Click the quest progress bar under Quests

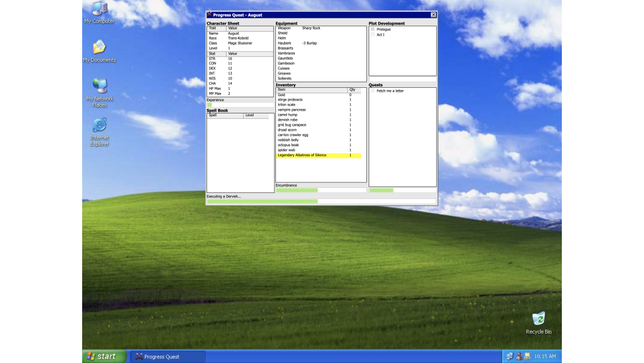[402, 190]
